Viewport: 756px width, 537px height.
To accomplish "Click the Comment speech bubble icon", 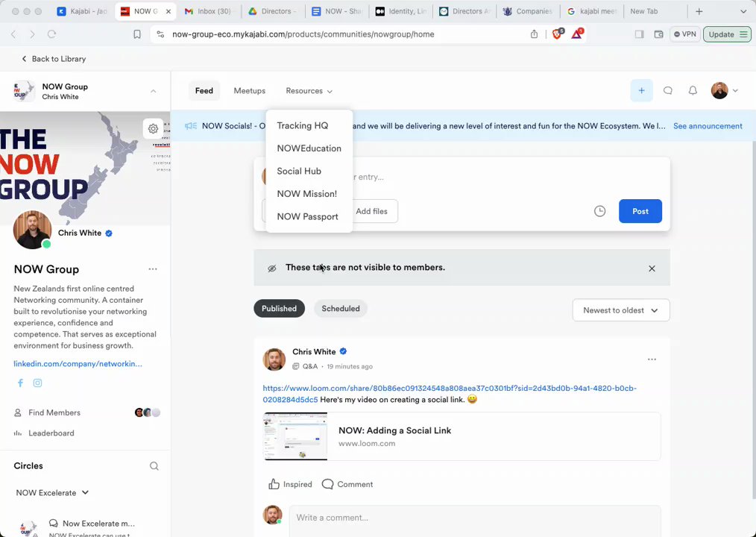I will (x=327, y=484).
